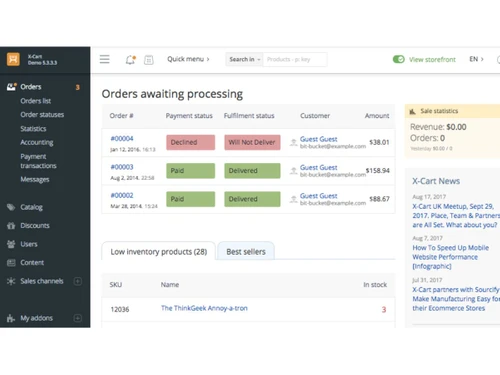
Task: Open Order statuses submenu item
Action: click(x=42, y=115)
